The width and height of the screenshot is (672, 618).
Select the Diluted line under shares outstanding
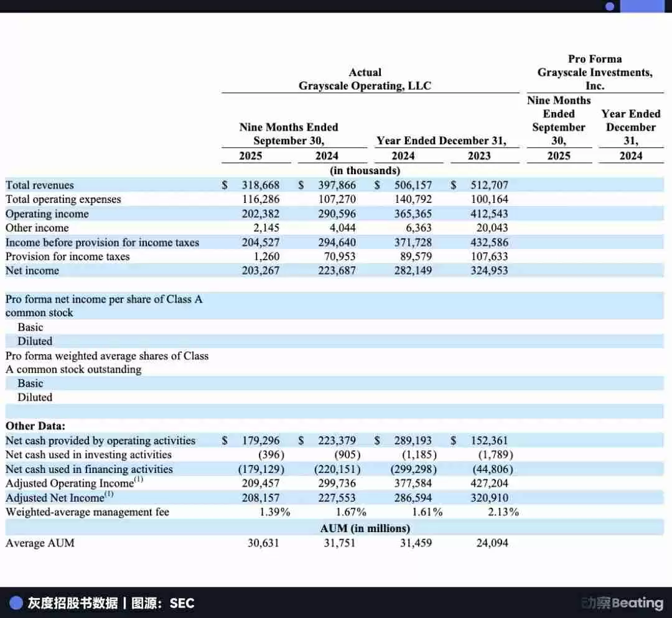(x=35, y=397)
